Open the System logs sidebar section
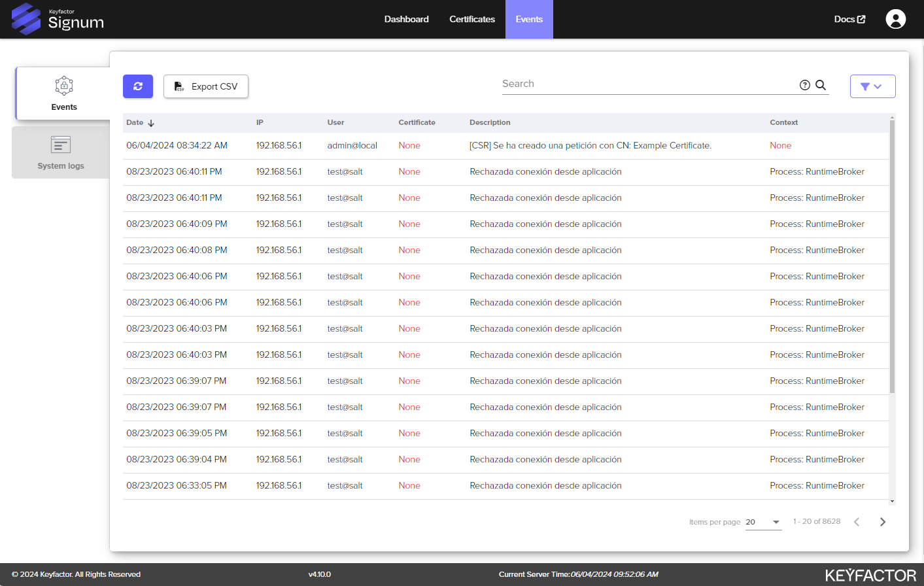The width and height of the screenshot is (924, 586). click(x=61, y=152)
